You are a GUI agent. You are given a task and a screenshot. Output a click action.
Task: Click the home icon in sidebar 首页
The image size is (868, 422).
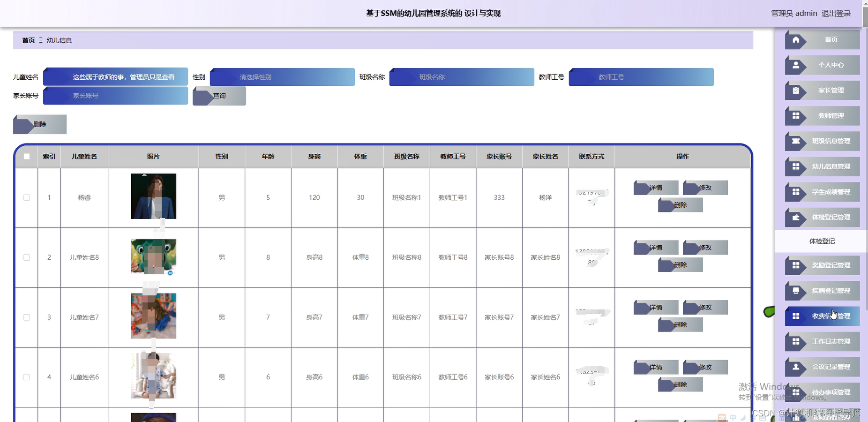[x=796, y=40]
